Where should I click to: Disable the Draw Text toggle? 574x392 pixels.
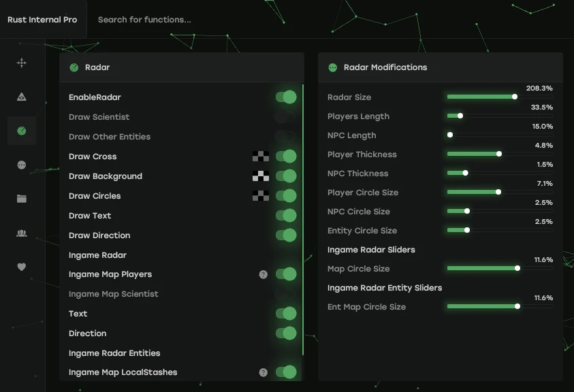[x=286, y=216]
